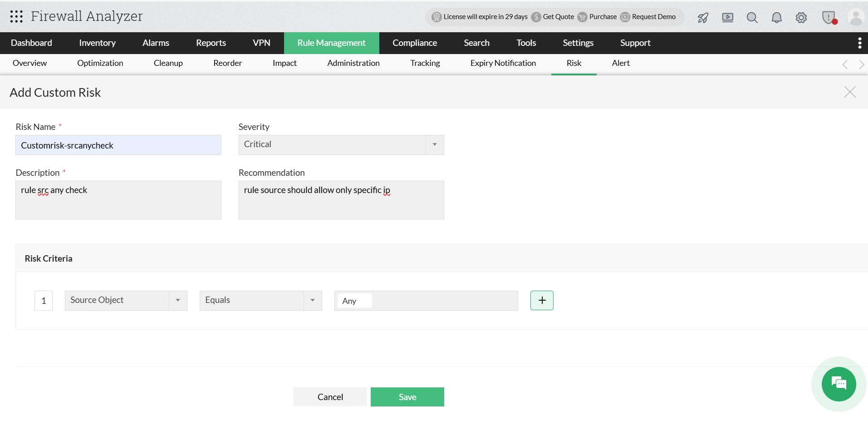The image size is (868, 421).
Task: Select the Rule Management menu
Action: coord(331,43)
